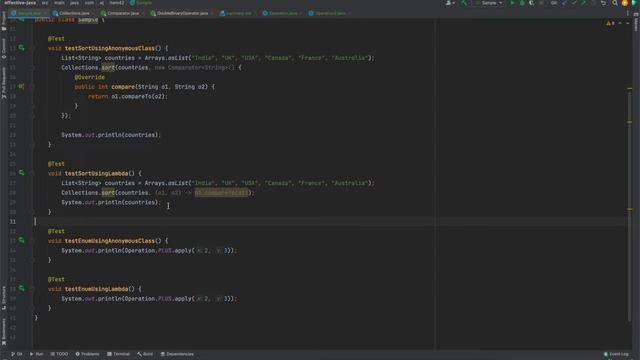This screenshot has width=640, height=360.
Task: Click the highlighted sort call in testSortUsingLambda
Action: click(x=108, y=193)
